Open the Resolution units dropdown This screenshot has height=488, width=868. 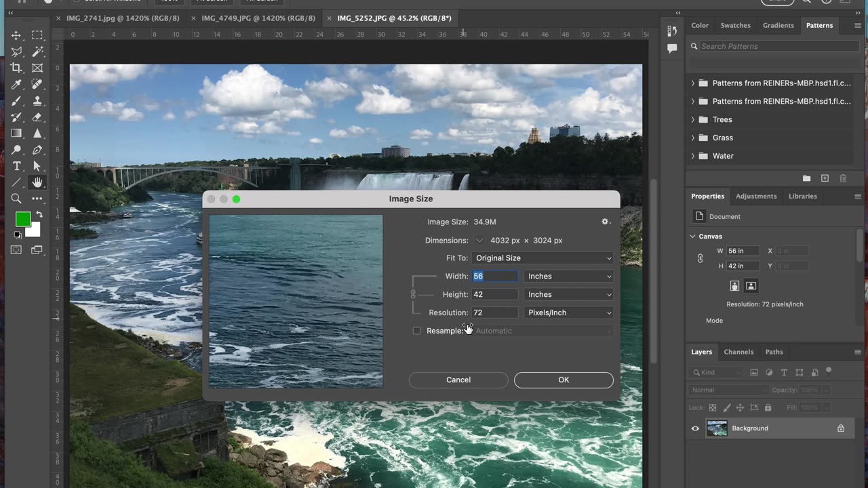[569, 313]
